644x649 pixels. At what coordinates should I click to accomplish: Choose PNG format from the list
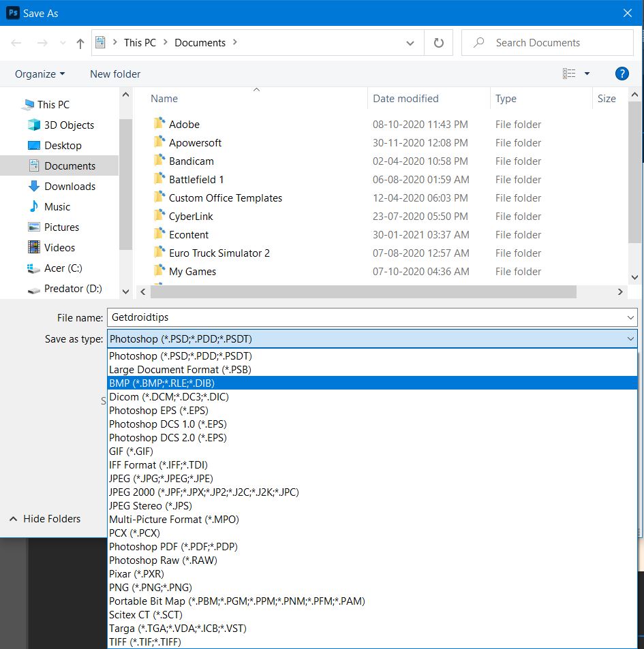point(372,588)
